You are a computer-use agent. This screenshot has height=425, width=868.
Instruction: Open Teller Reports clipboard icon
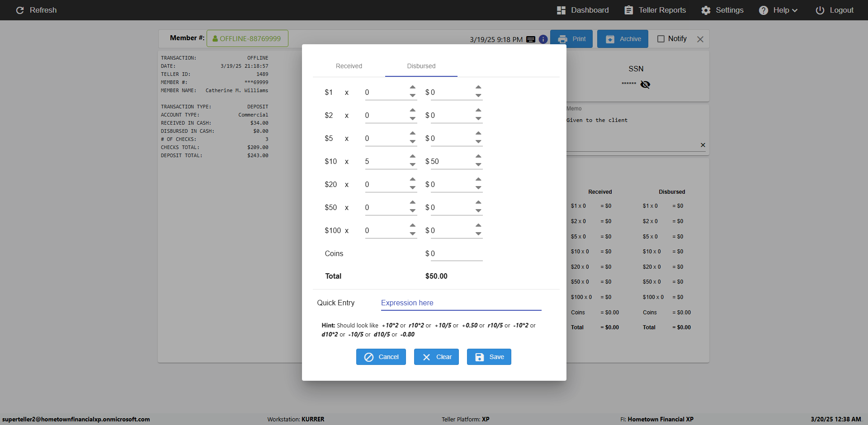[628, 10]
